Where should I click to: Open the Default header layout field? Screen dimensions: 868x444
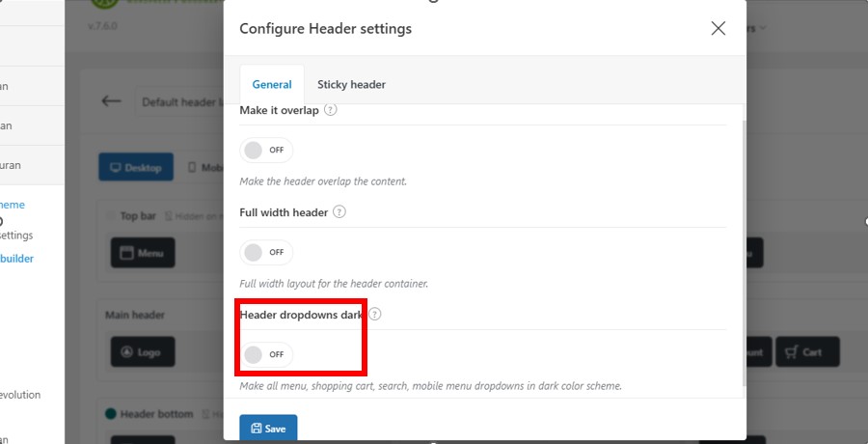point(180,102)
